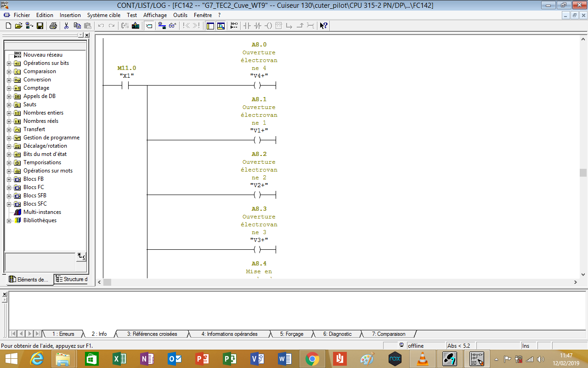Expand the Transfert tree node

pos(9,129)
